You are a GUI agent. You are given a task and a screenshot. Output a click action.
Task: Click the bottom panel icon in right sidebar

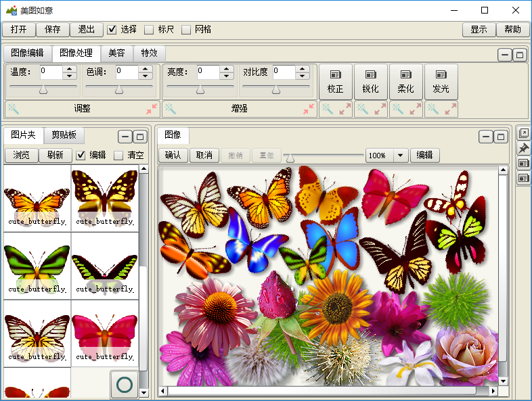point(523,178)
